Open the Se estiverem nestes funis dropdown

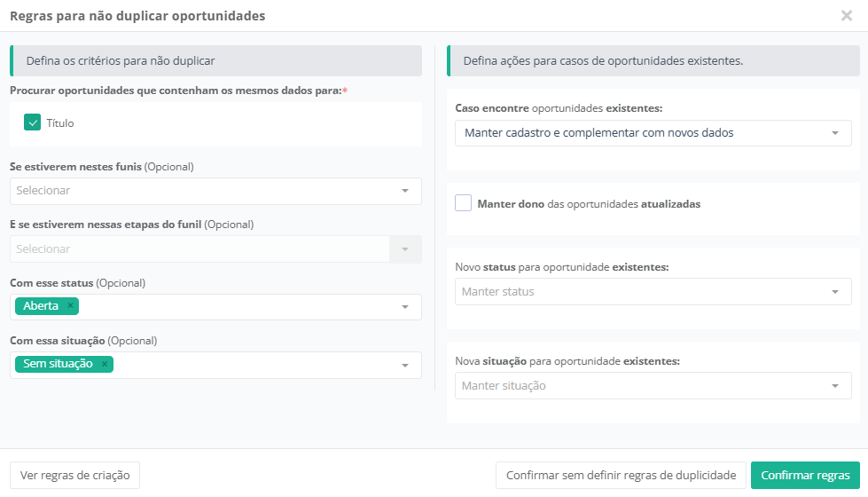(215, 191)
